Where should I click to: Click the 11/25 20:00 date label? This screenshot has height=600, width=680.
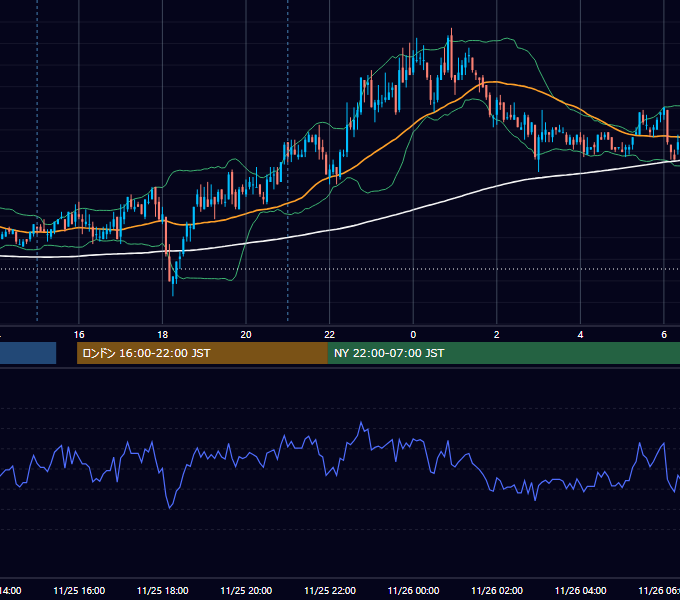(246, 590)
